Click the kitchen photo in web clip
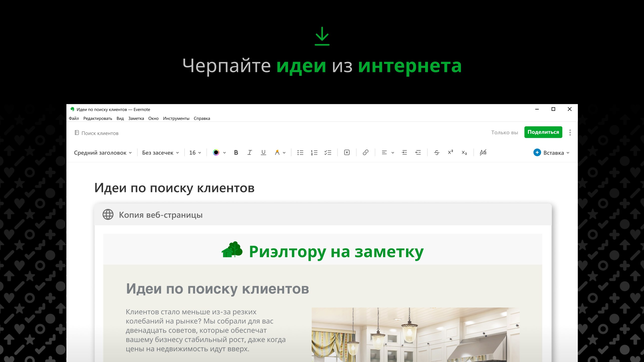The image size is (644, 362). [416, 335]
